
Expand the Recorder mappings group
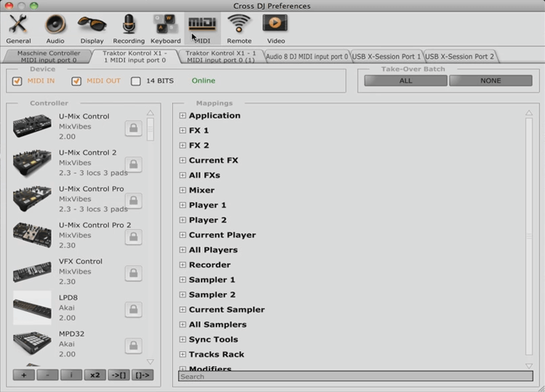click(x=182, y=264)
